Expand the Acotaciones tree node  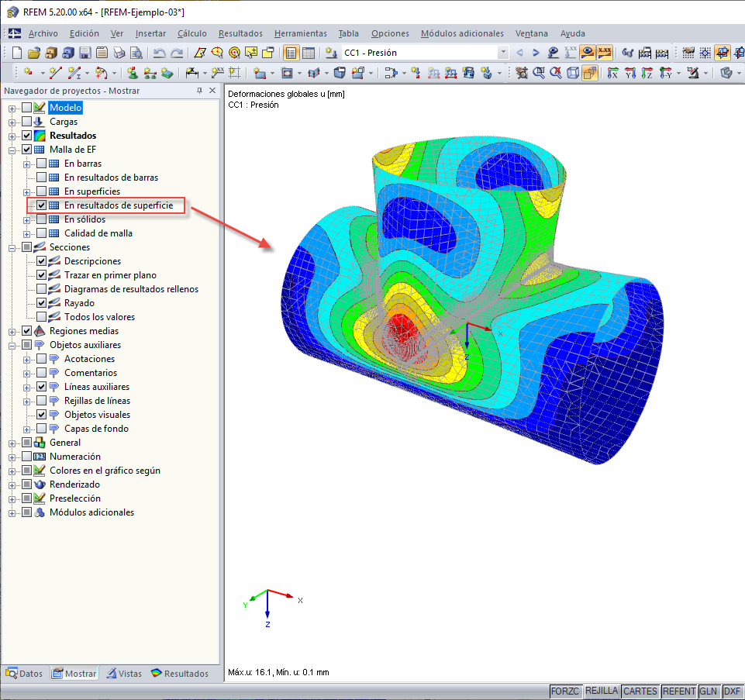(x=26, y=359)
